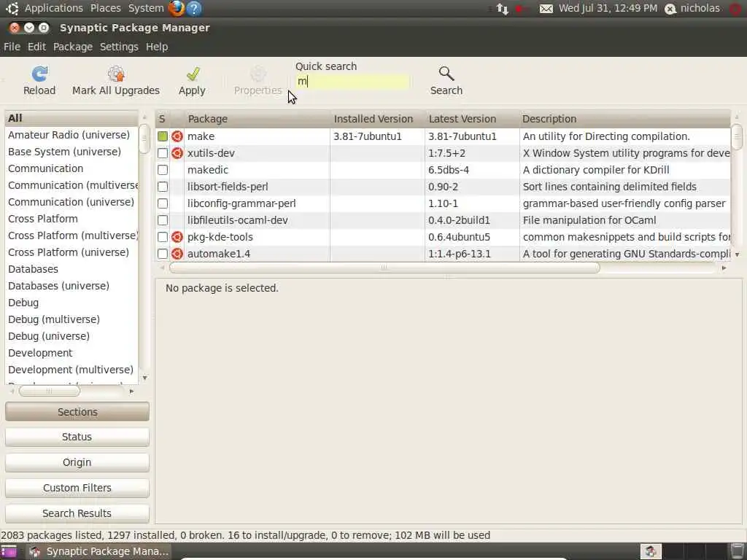The image size is (747, 560).
Task: Click the Ubuntu supported icon for automake1.4
Action: point(177,253)
